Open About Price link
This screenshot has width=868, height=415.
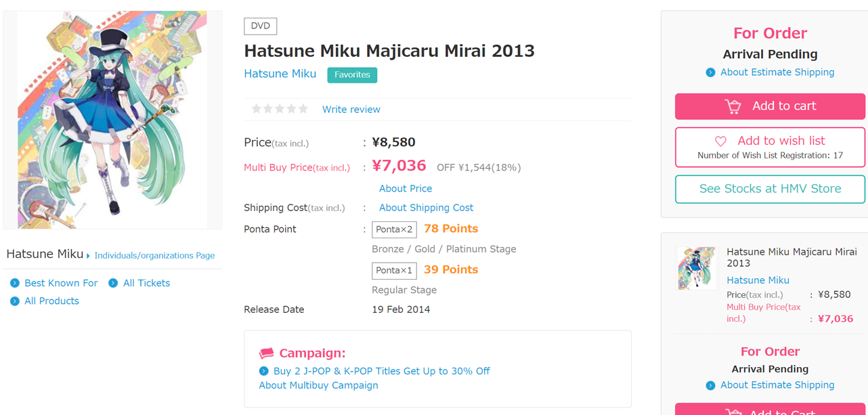click(405, 189)
